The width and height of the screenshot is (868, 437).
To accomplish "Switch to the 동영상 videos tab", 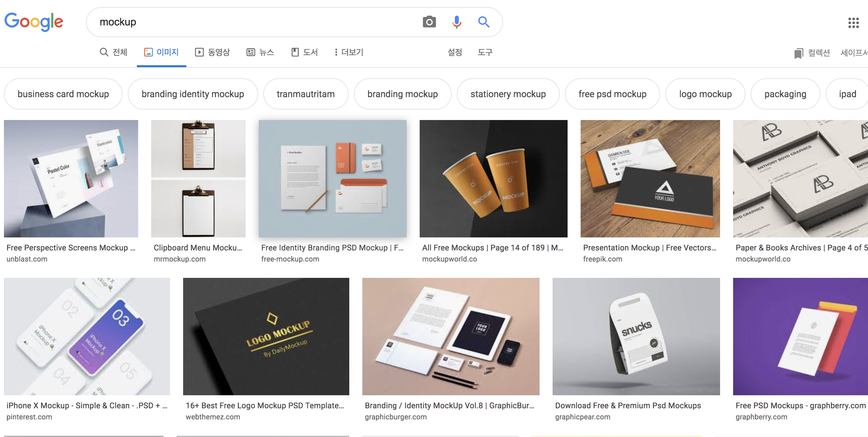I will 212,52.
